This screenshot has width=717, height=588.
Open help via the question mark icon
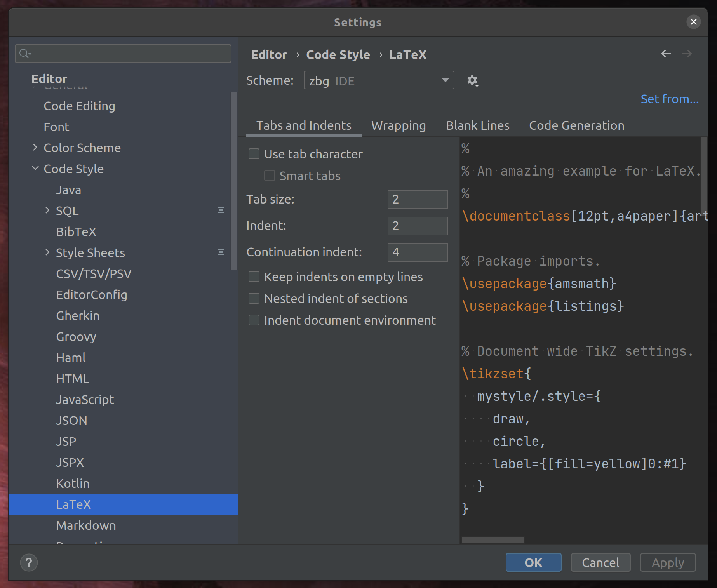point(29,562)
